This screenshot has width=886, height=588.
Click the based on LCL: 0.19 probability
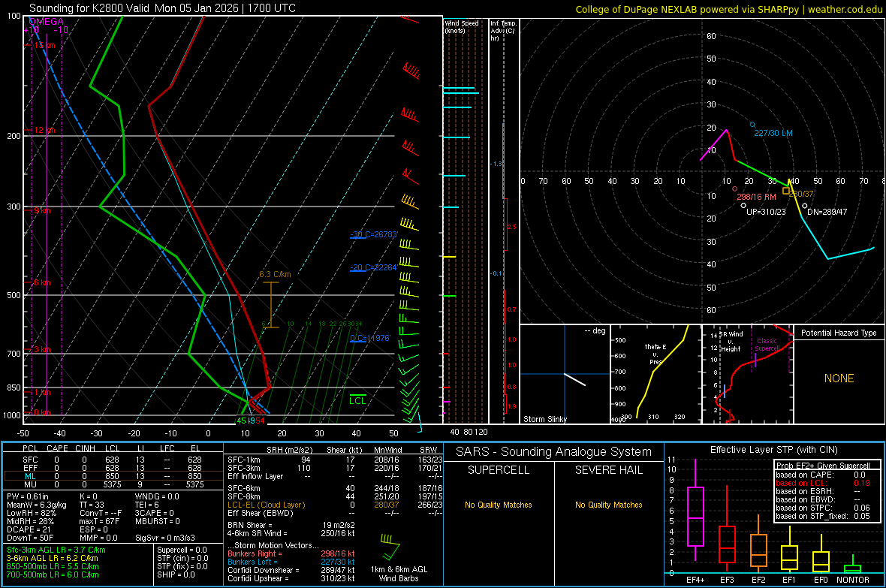(x=823, y=483)
